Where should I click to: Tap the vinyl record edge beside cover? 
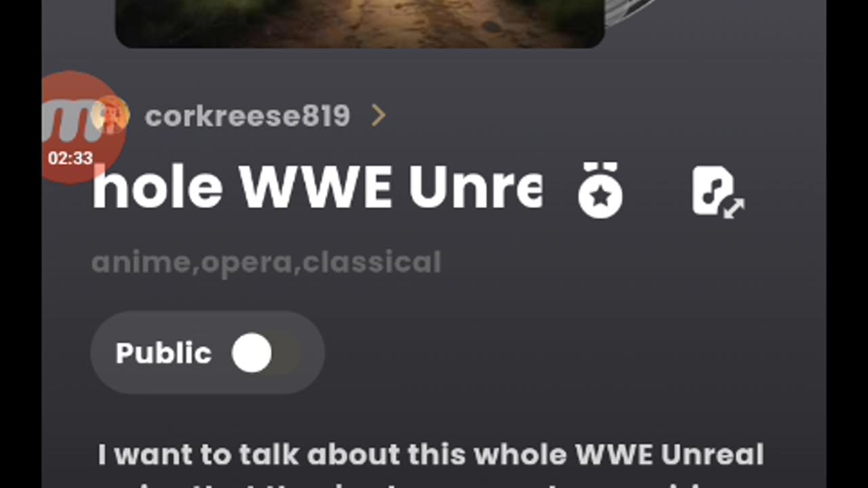(631, 12)
